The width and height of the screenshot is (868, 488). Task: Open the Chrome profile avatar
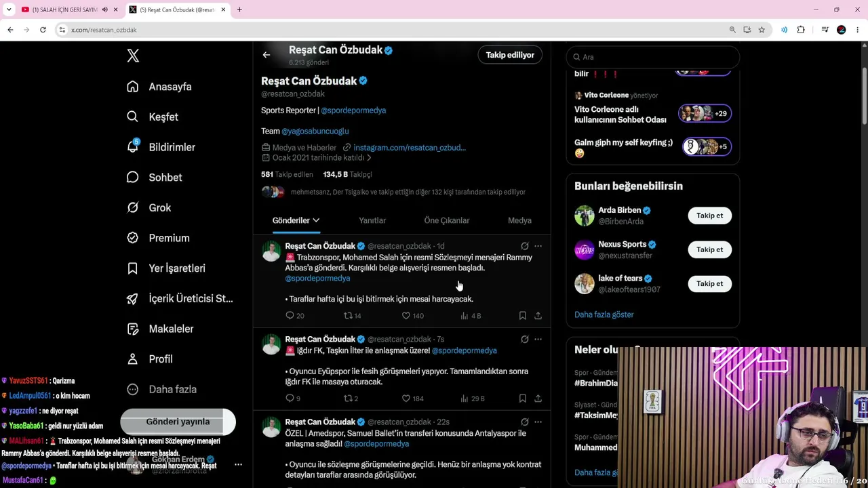point(842,30)
